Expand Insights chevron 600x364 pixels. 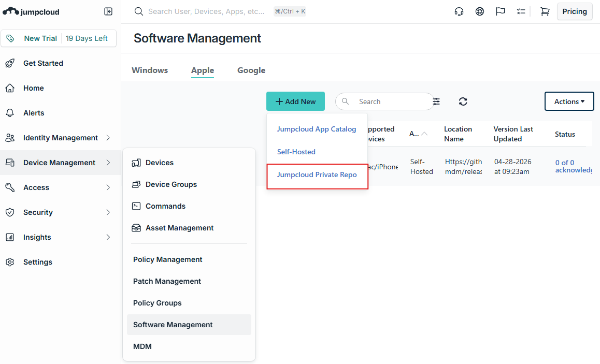tap(108, 237)
